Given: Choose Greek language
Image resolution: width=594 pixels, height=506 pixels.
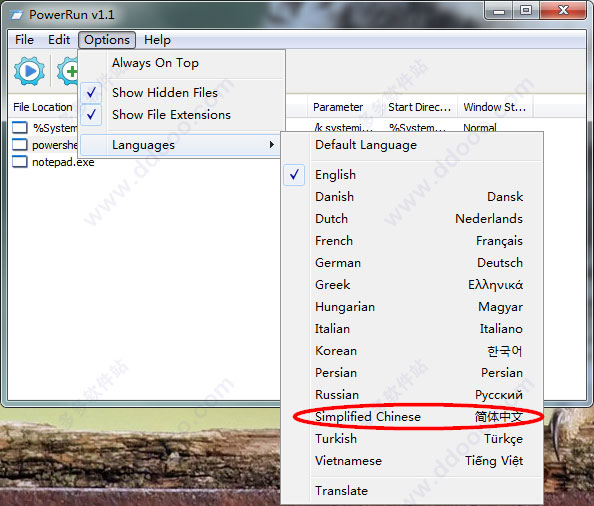Looking at the screenshot, I should click(412, 285).
